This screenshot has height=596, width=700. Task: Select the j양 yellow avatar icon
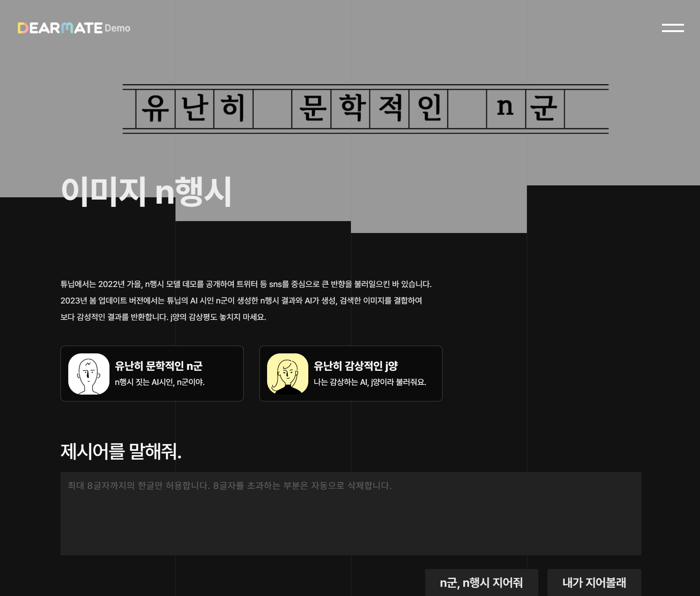pyautogui.click(x=288, y=374)
